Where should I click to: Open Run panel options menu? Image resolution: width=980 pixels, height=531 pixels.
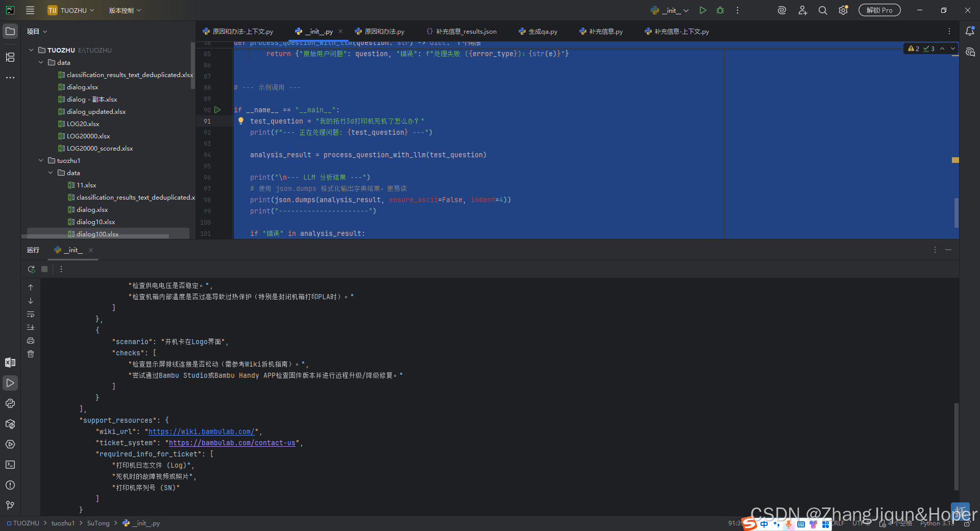[935, 250]
